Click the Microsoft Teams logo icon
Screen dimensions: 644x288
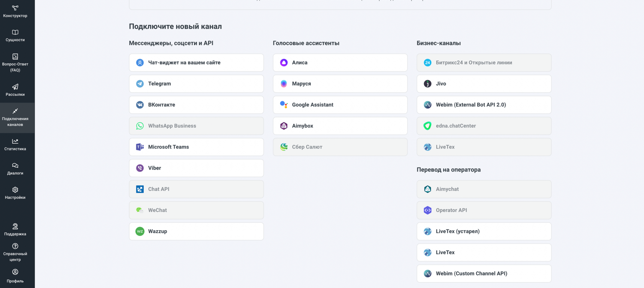(140, 147)
